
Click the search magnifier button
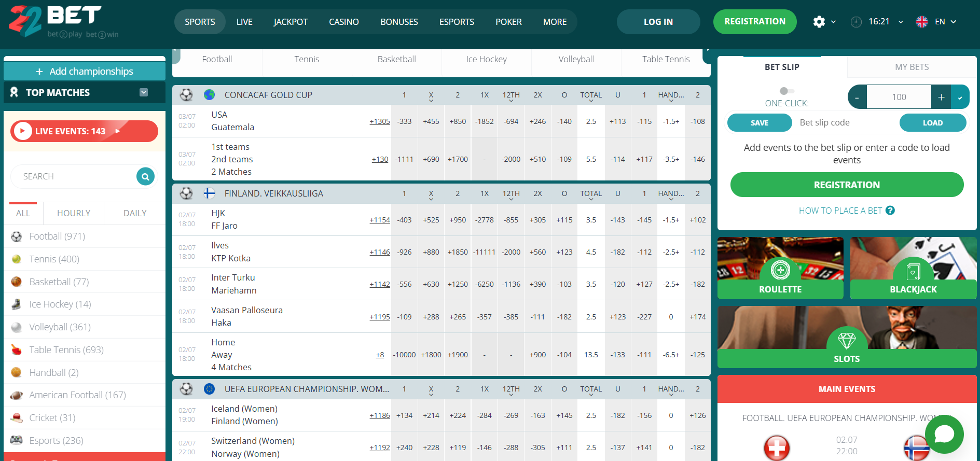[x=145, y=176]
